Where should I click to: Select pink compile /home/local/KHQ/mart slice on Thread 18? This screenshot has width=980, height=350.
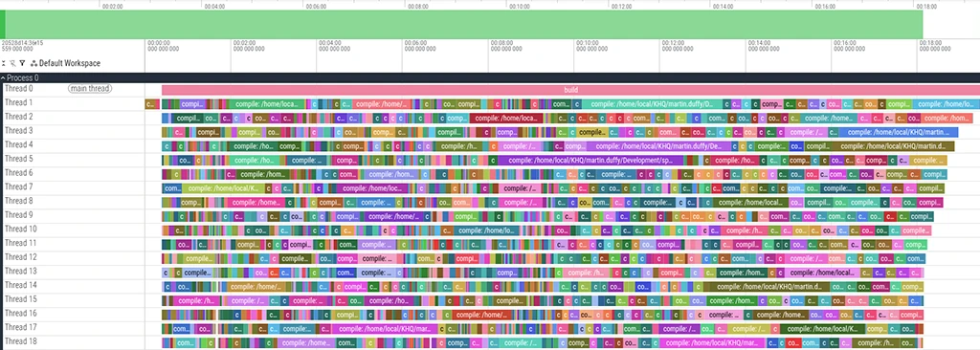point(712,343)
